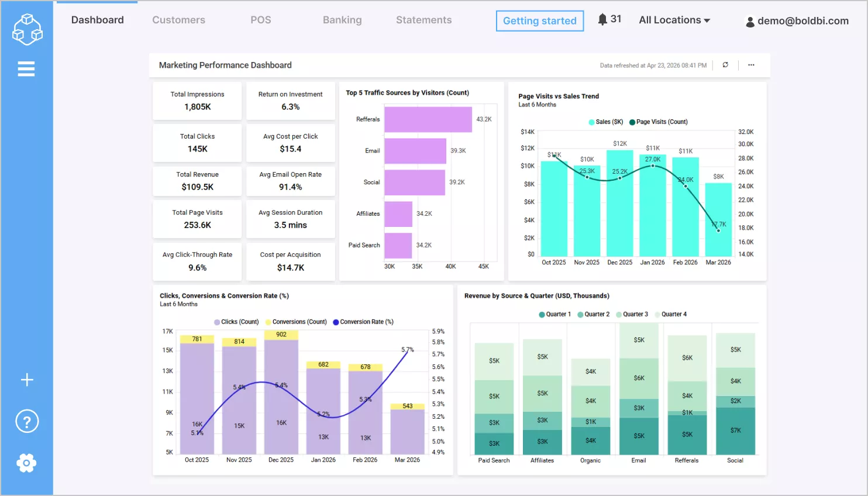Expand the All Locations dropdown

pyautogui.click(x=674, y=20)
